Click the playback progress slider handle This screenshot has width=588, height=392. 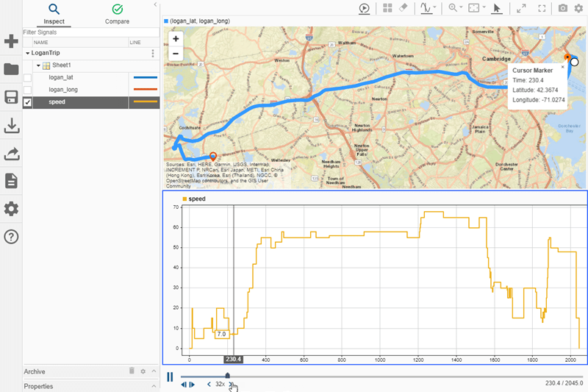tap(227, 376)
